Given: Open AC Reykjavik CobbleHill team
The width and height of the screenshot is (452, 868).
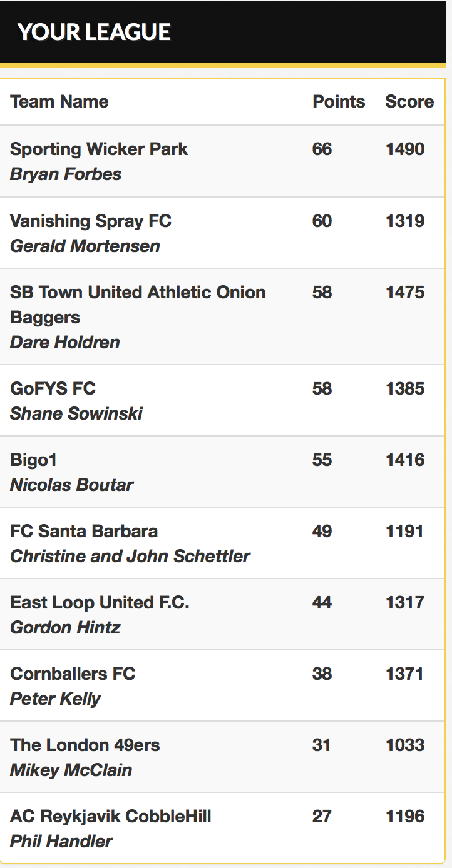Looking at the screenshot, I should point(111,816).
